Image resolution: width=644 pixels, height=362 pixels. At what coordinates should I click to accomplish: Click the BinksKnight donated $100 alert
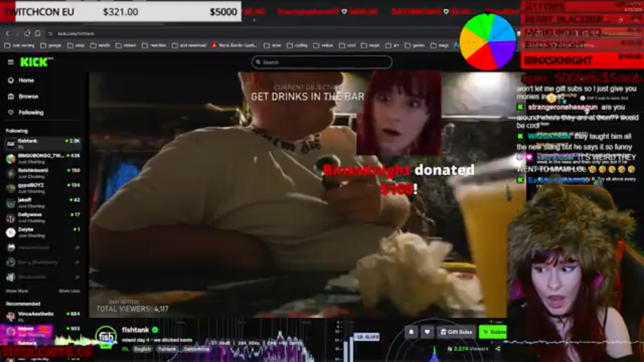399,180
